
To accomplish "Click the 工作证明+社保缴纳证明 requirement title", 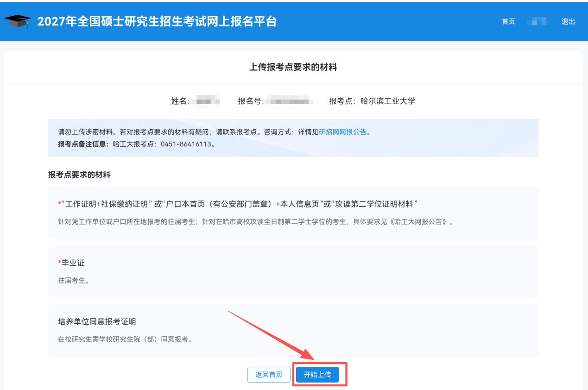I will (x=238, y=204).
